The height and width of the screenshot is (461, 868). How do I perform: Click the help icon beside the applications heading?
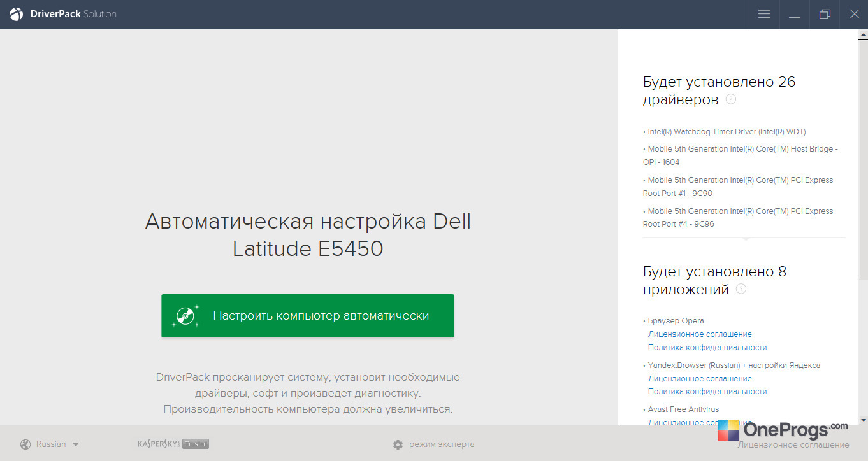(741, 289)
